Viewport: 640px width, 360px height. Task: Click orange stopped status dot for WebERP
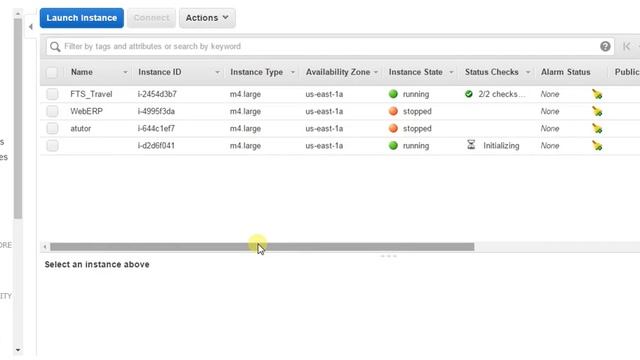tap(393, 111)
